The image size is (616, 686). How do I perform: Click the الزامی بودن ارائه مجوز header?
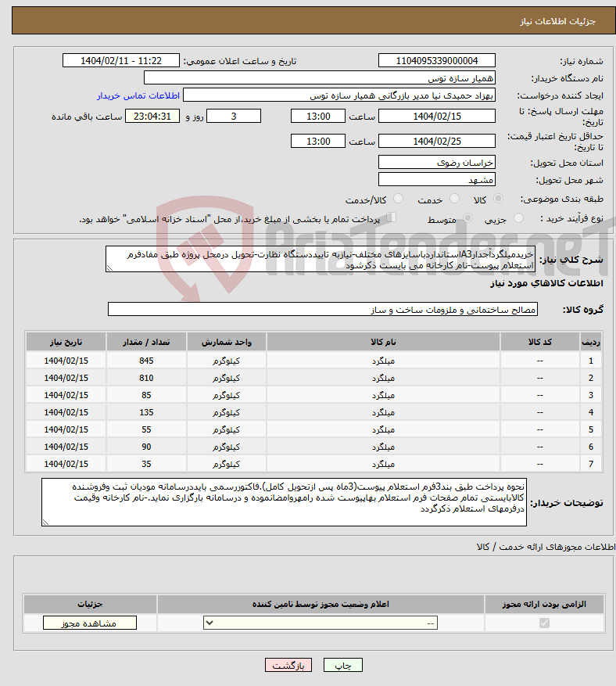(544, 604)
